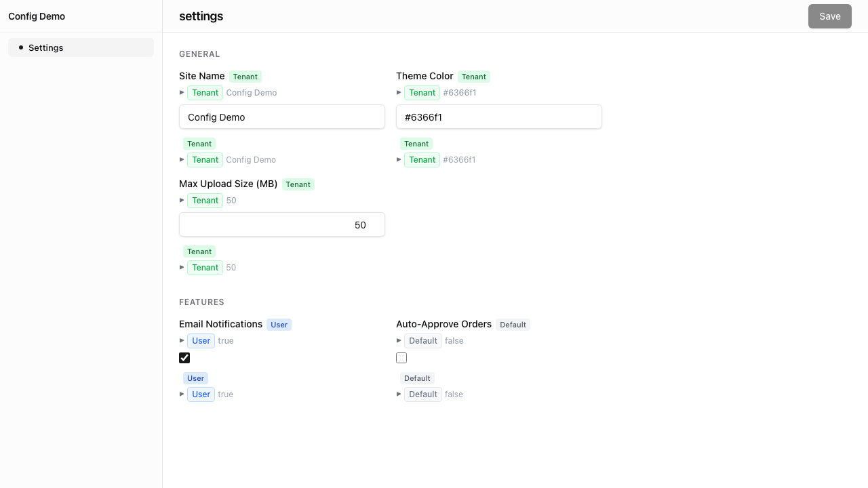Click the Default badge beside Auto-Approve Orders label

(513, 325)
